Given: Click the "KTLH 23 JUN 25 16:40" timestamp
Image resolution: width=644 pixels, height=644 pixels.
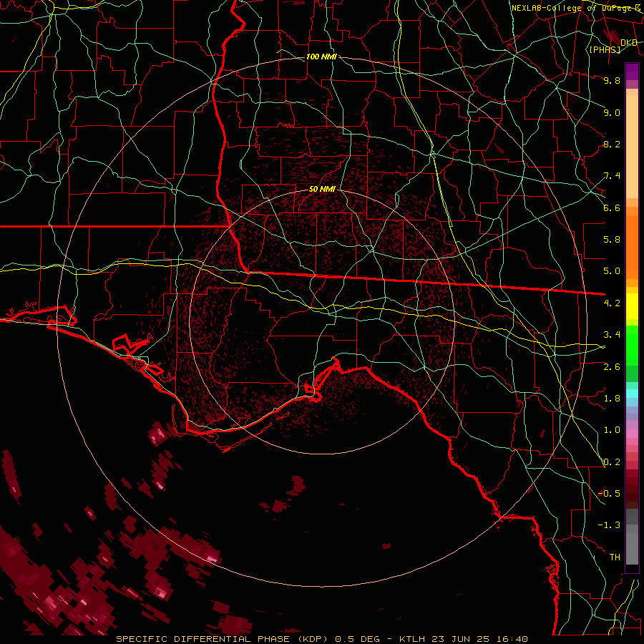Looking at the screenshot, I should pos(463,639).
